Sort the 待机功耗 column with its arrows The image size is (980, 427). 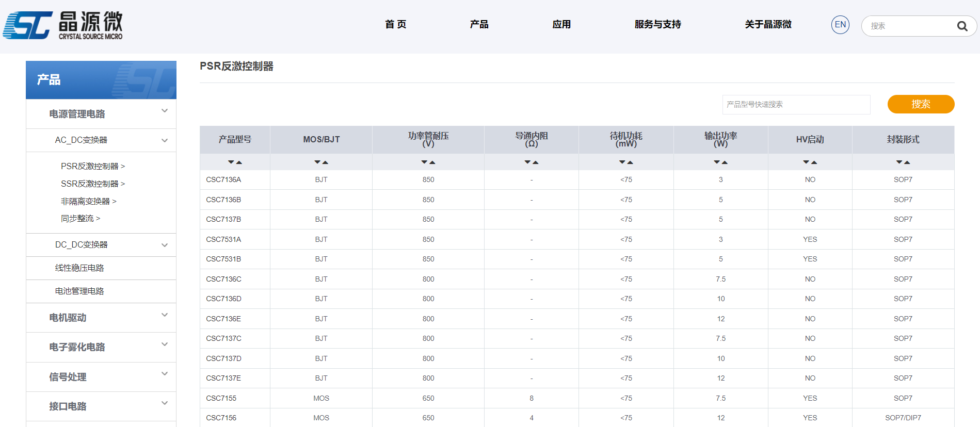[x=626, y=162]
